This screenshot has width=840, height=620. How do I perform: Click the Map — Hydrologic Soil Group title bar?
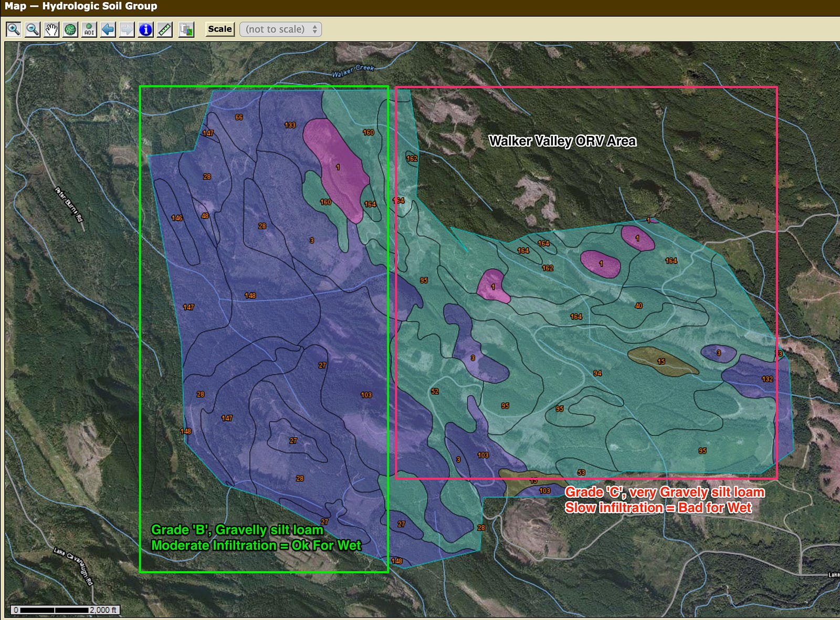pos(81,6)
